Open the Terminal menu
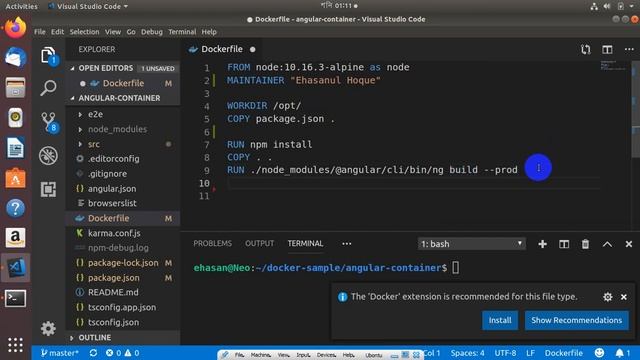 pos(182,32)
